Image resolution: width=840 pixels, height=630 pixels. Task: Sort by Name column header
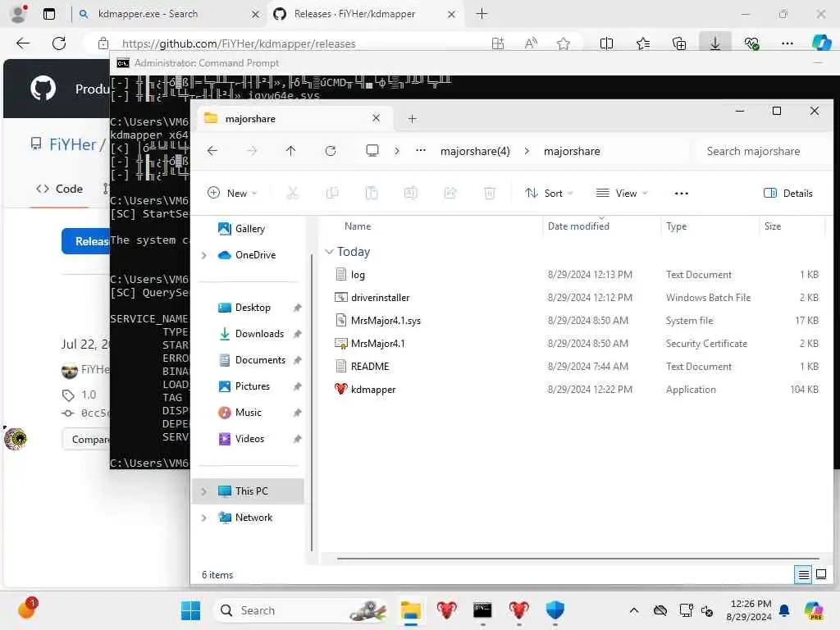(x=358, y=226)
